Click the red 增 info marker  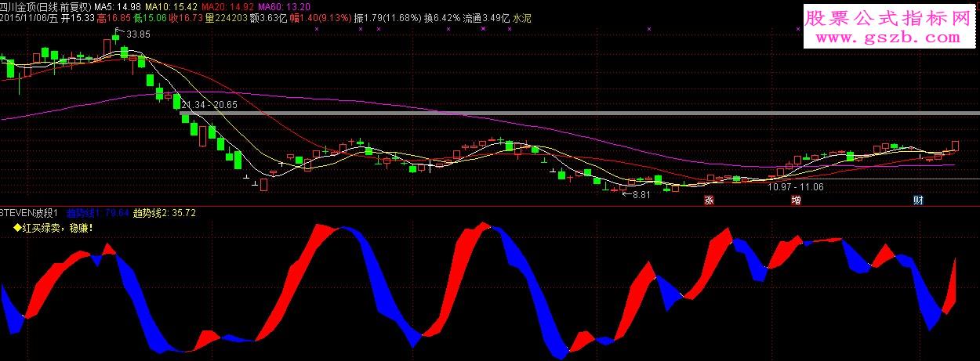pos(796,200)
